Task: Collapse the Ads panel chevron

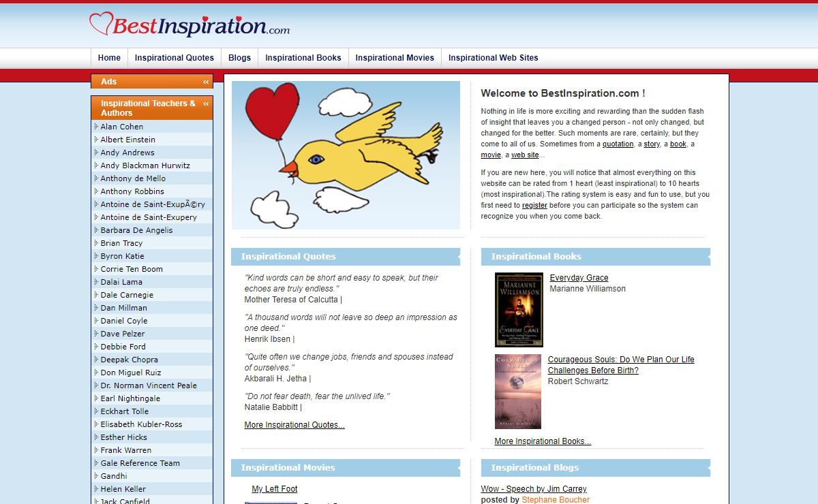Action: [x=206, y=82]
